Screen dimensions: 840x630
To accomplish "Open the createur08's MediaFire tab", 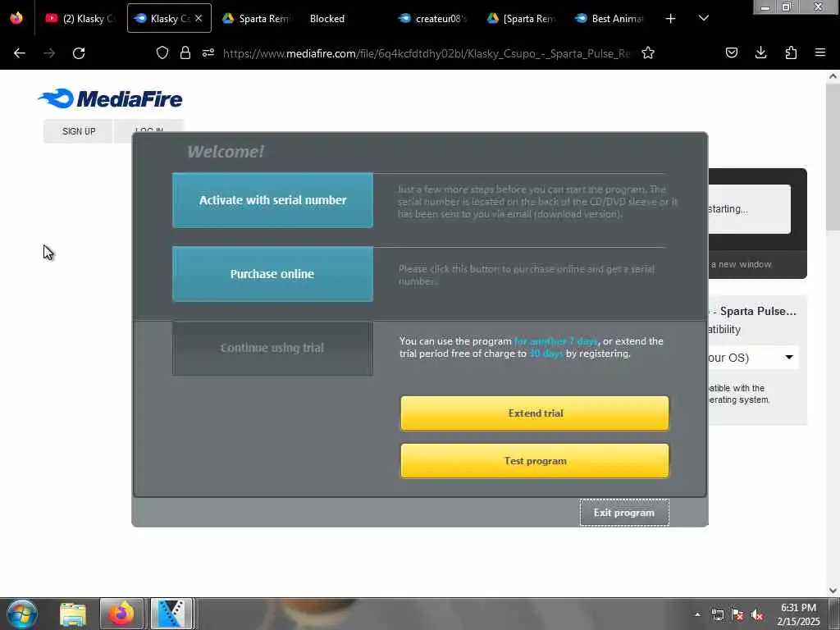I will click(433, 19).
